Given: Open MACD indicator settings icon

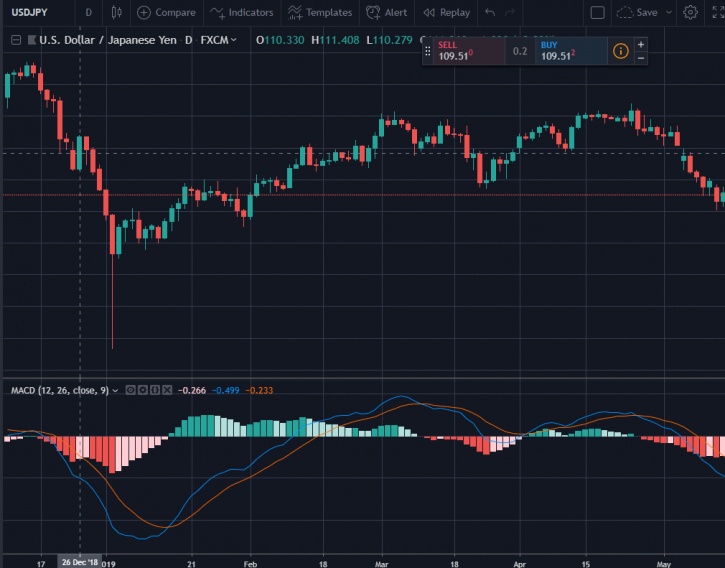Looking at the screenshot, I should 143,390.
